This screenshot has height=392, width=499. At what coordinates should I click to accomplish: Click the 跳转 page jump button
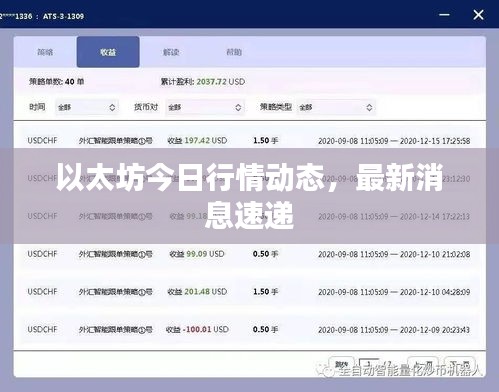coord(342,364)
